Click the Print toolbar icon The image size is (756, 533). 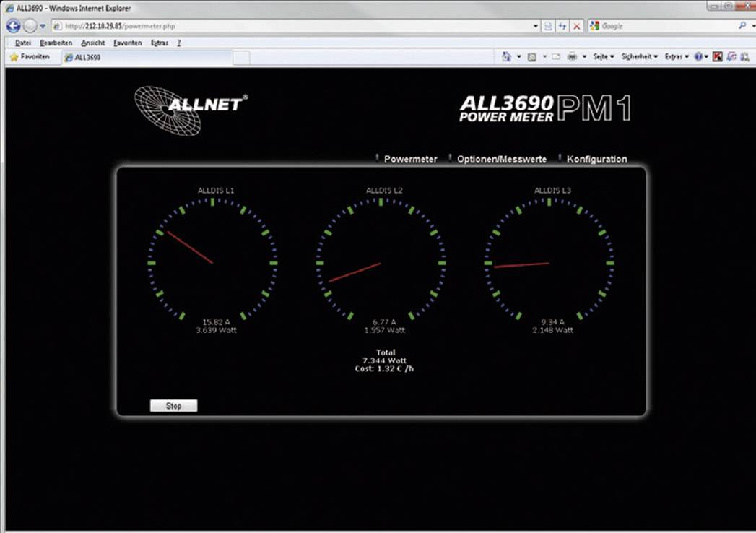click(572, 57)
